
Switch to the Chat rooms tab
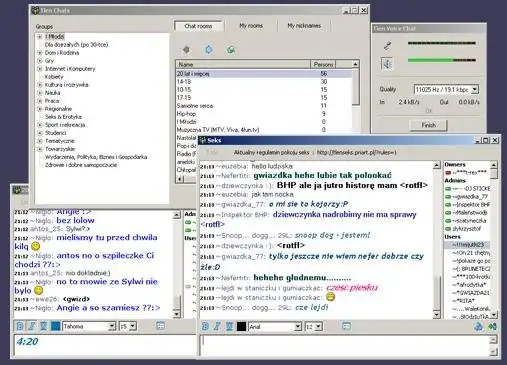pos(198,26)
